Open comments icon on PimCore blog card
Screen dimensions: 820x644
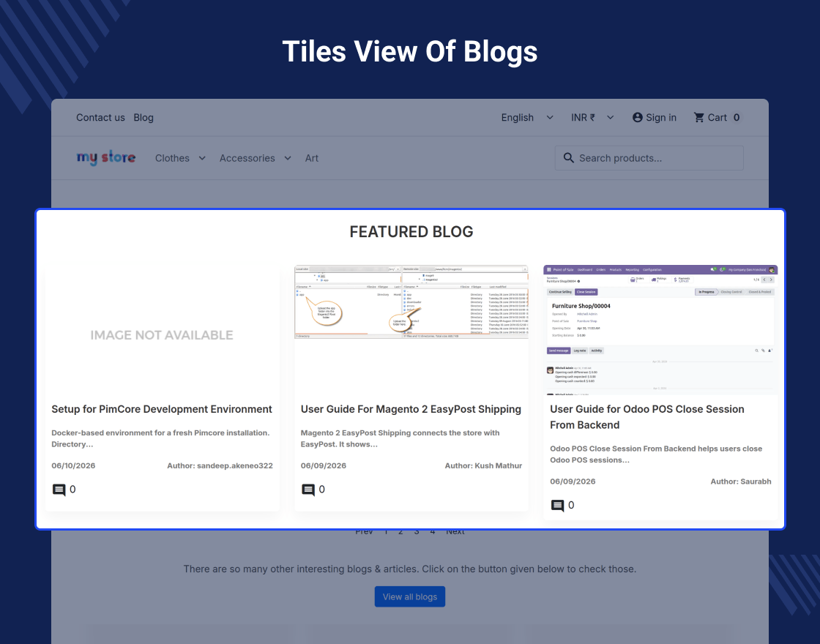coord(59,490)
